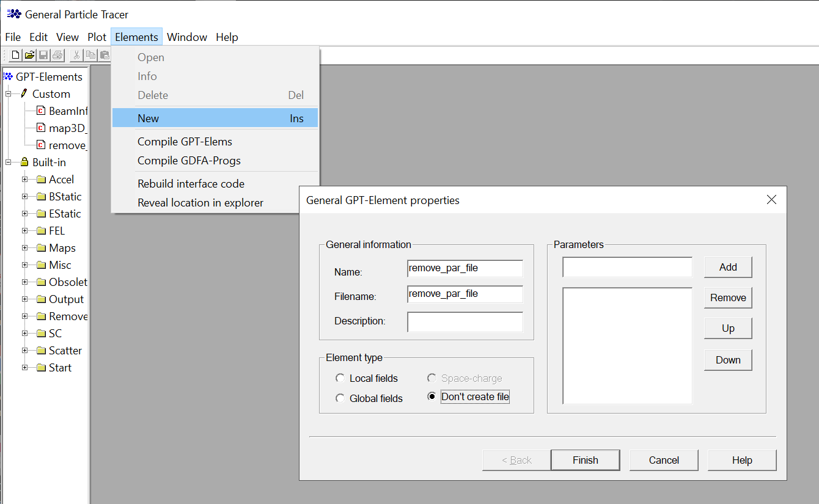The height and width of the screenshot is (504, 819).
Task: Click the Remove parameter button
Action: point(728,298)
